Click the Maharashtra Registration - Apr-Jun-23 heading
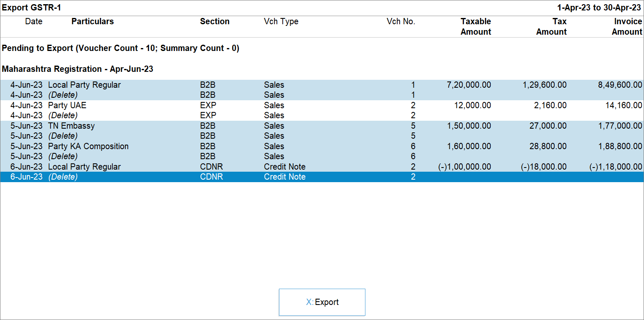 click(x=78, y=69)
